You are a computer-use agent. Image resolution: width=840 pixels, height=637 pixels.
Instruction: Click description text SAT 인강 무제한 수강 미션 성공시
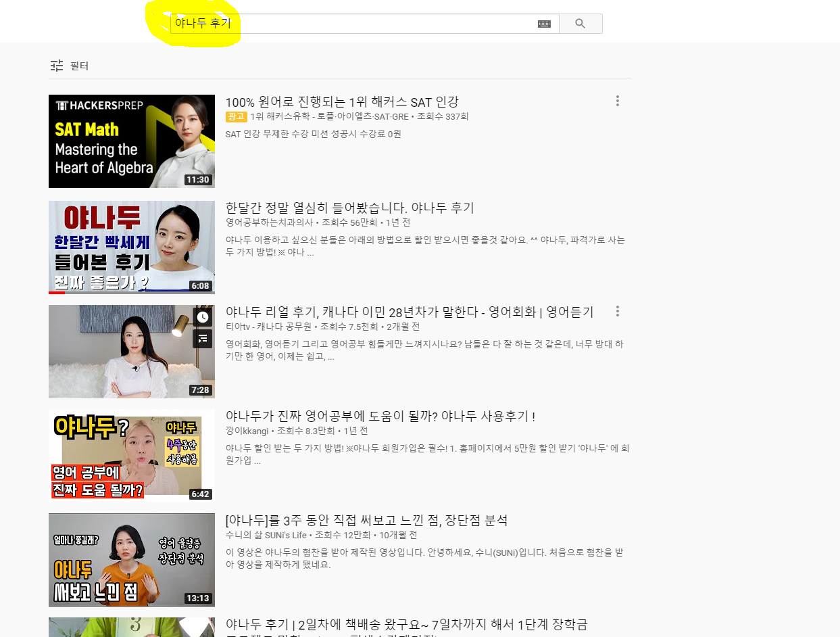coord(314,134)
